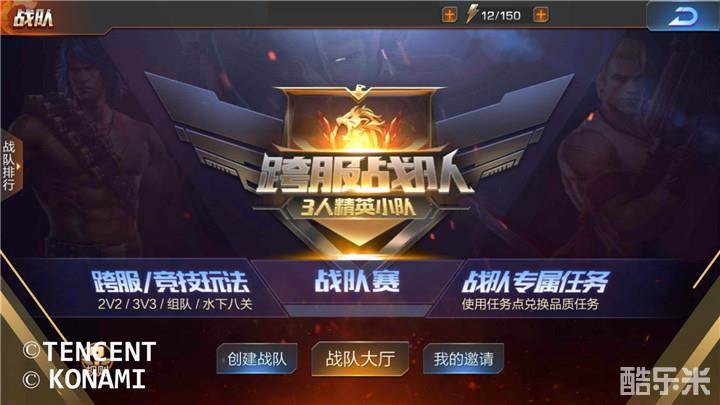The width and height of the screenshot is (720, 405).
Task: Tap the lightning bolt energy icon
Action: click(x=472, y=14)
